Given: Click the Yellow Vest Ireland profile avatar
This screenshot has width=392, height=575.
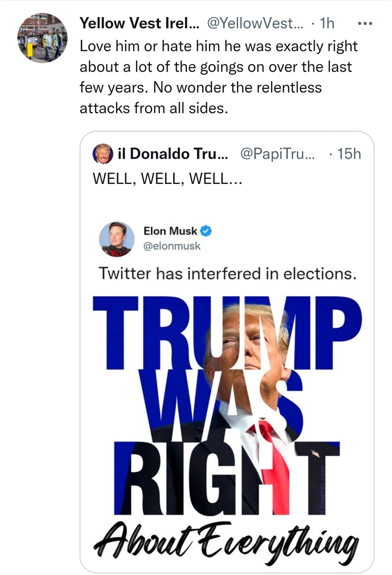Looking at the screenshot, I should tap(42, 38).
